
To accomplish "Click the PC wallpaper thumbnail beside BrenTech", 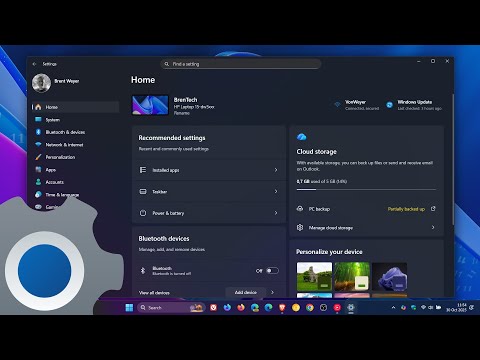I will 150,105.
